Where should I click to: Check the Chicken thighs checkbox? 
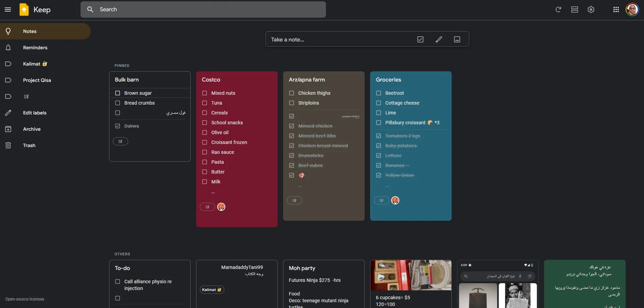coord(292,93)
